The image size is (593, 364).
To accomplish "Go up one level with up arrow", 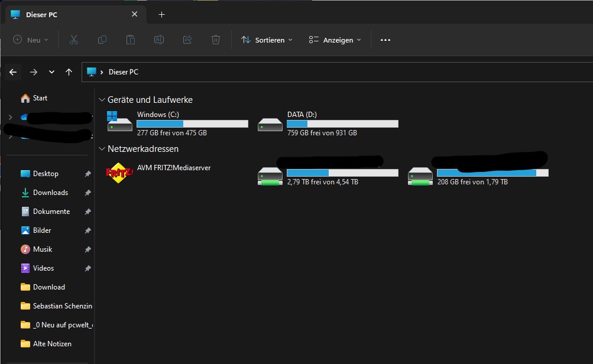I will tap(69, 72).
